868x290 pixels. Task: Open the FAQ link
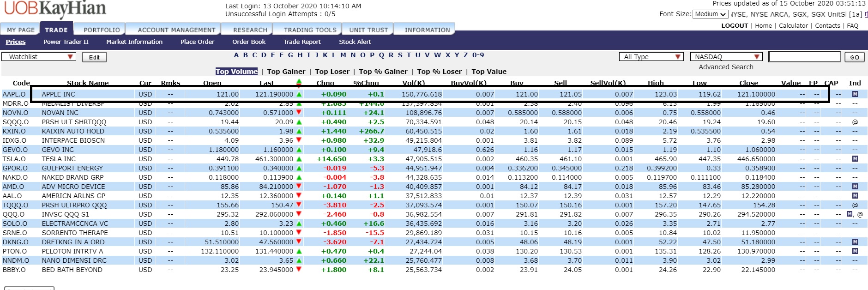[853, 26]
